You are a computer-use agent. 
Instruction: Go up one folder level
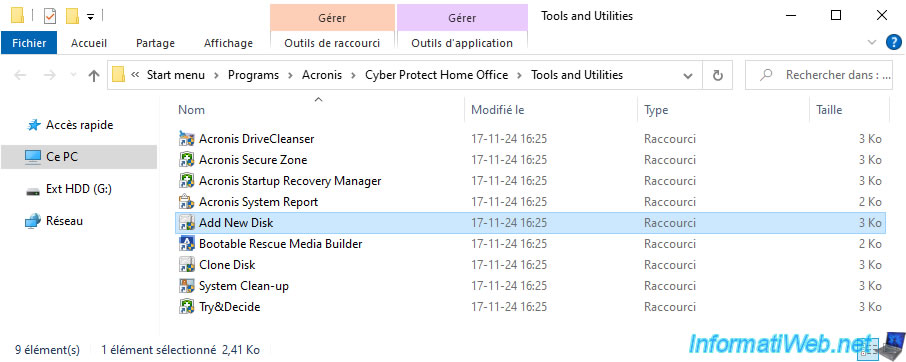click(x=94, y=76)
